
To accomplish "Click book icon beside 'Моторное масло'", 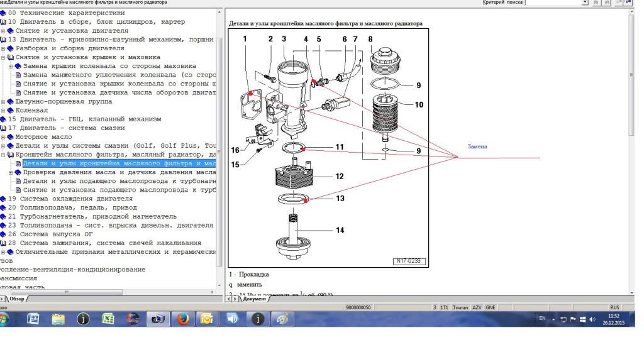I will pyautogui.click(x=11, y=137).
